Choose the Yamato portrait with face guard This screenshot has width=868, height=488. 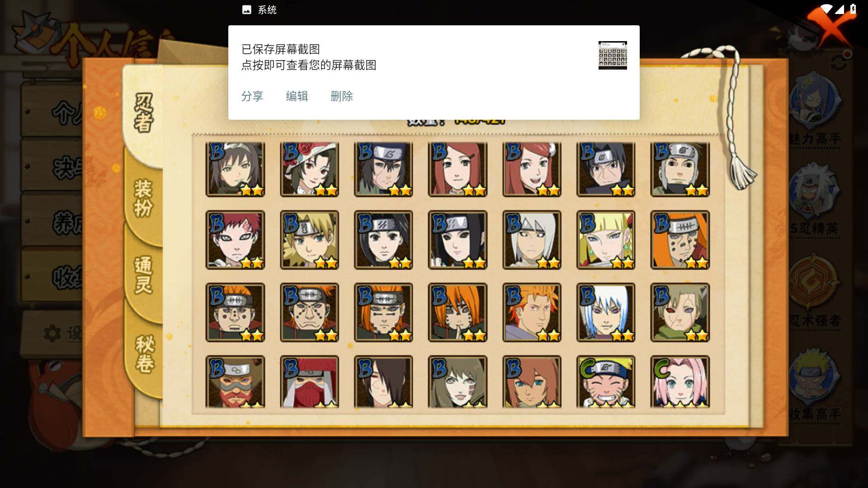point(680,169)
